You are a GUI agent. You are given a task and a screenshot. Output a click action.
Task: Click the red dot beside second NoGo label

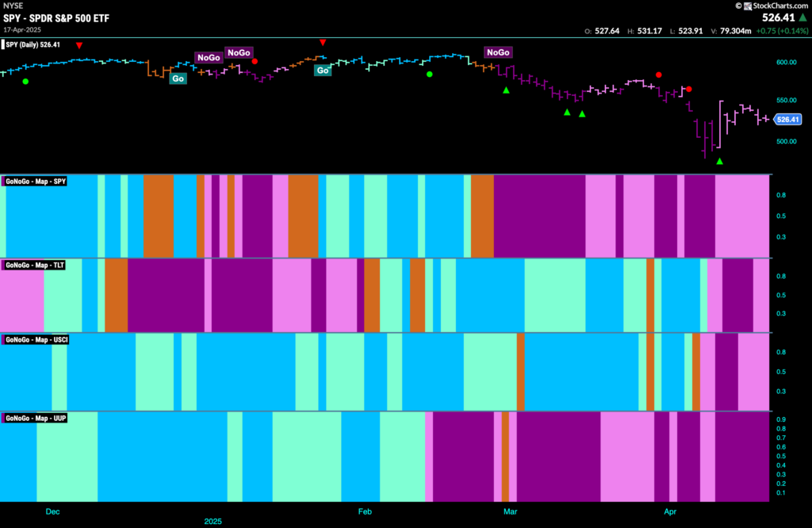point(255,62)
